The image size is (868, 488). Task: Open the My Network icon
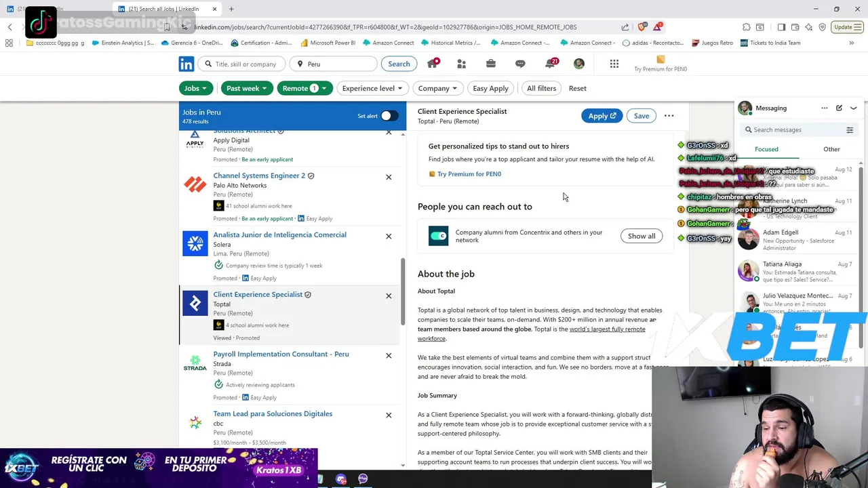pos(461,64)
